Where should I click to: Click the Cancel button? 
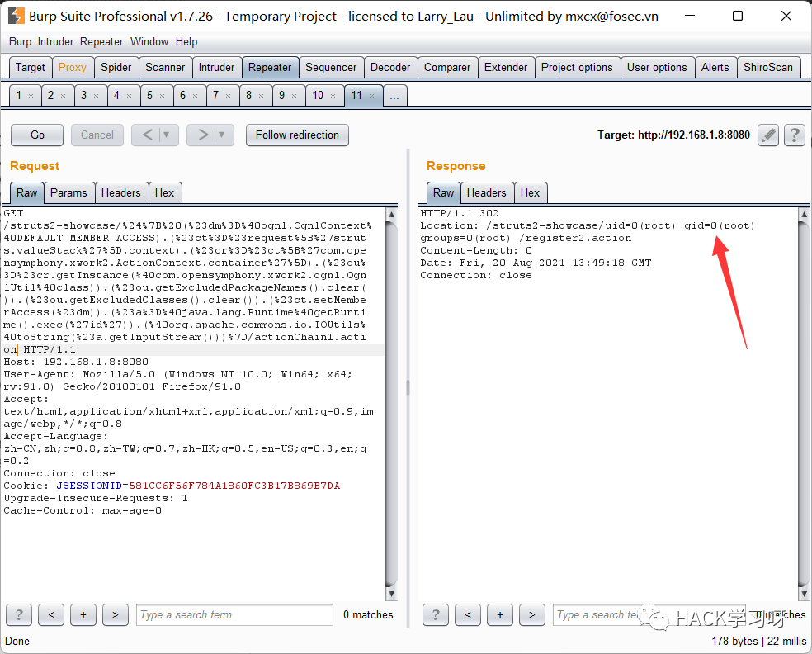point(97,135)
